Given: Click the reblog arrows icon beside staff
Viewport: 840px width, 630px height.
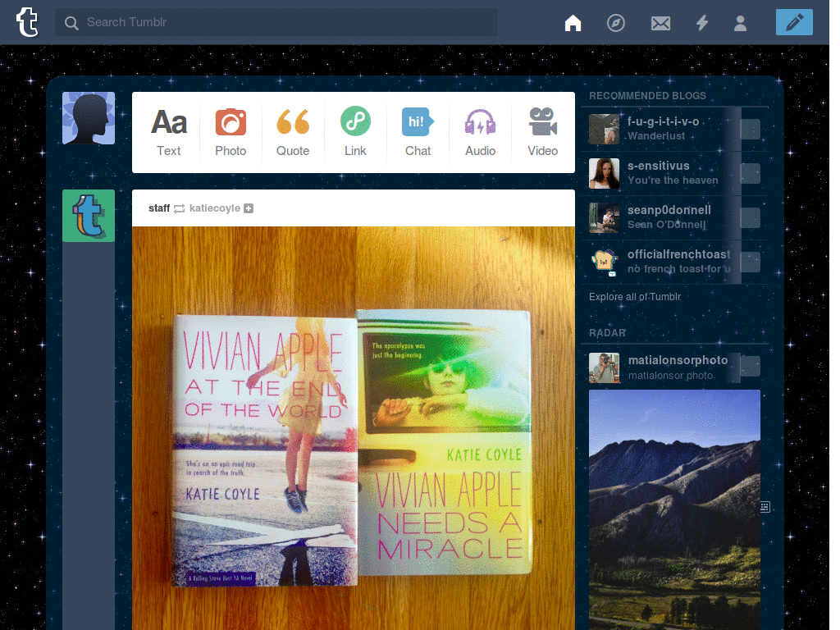Looking at the screenshot, I should coord(180,208).
